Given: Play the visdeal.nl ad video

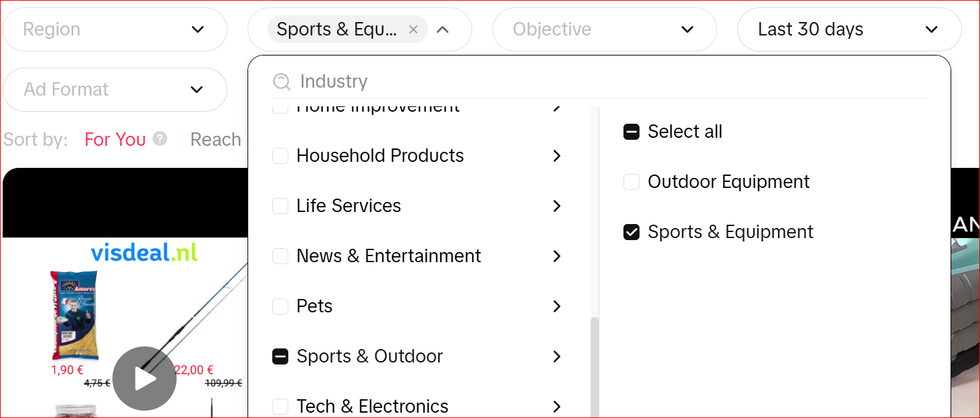Looking at the screenshot, I should pyautogui.click(x=144, y=379).
